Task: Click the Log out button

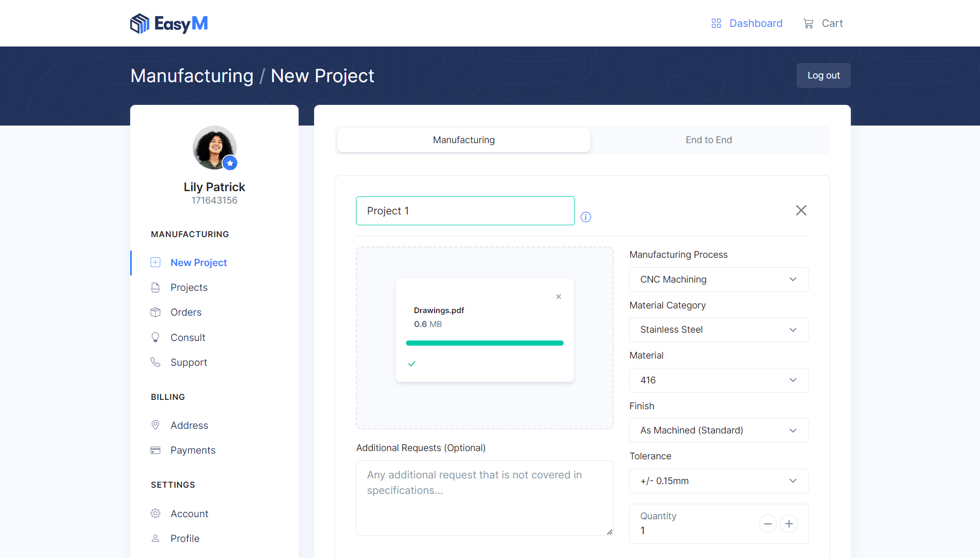Action: click(823, 75)
